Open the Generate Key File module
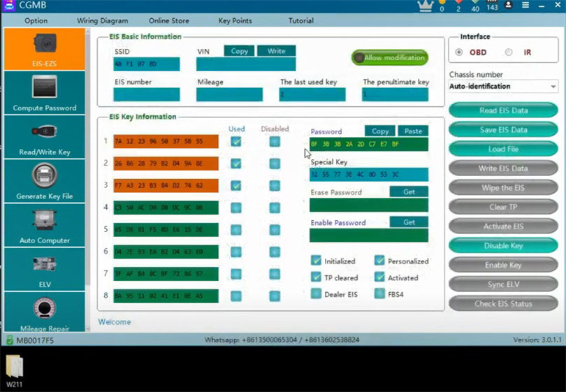This screenshot has width=566, height=392. click(45, 181)
